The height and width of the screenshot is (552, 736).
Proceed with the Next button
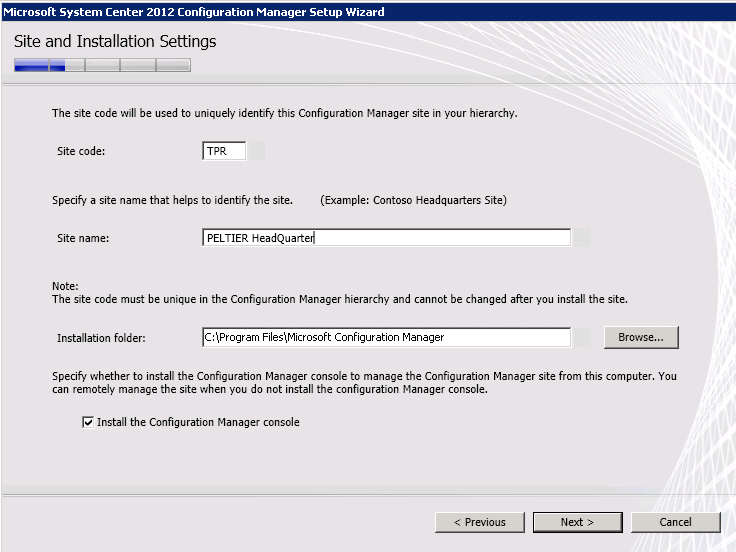tap(577, 522)
